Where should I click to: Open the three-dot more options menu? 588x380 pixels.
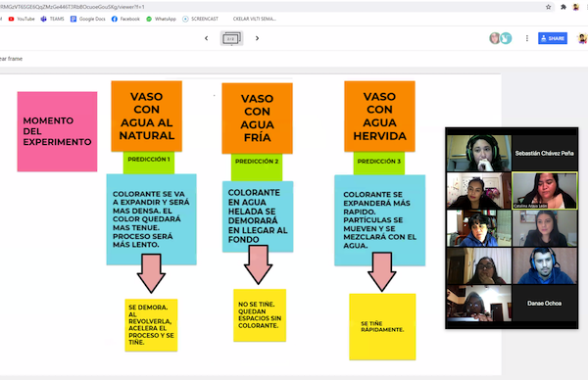(x=527, y=38)
